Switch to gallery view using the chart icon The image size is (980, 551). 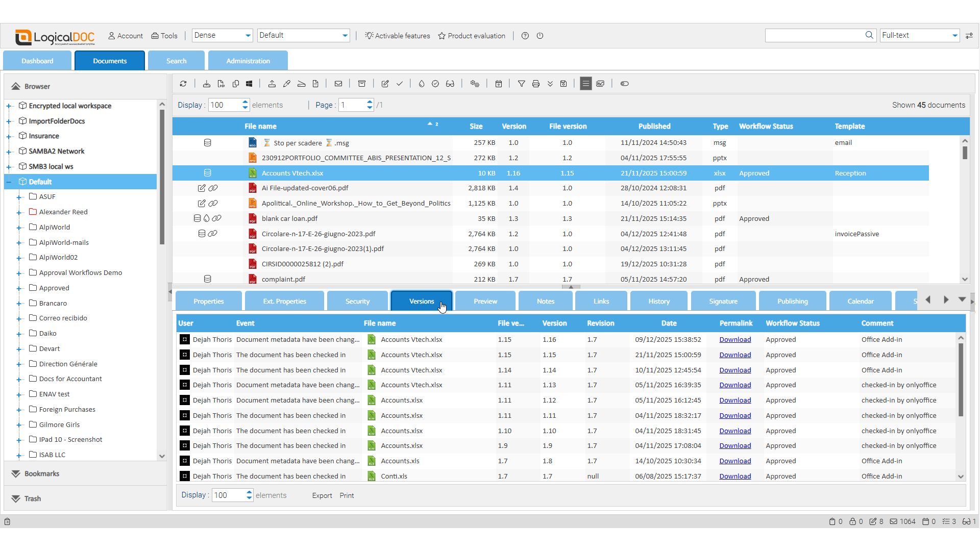pos(600,84)
